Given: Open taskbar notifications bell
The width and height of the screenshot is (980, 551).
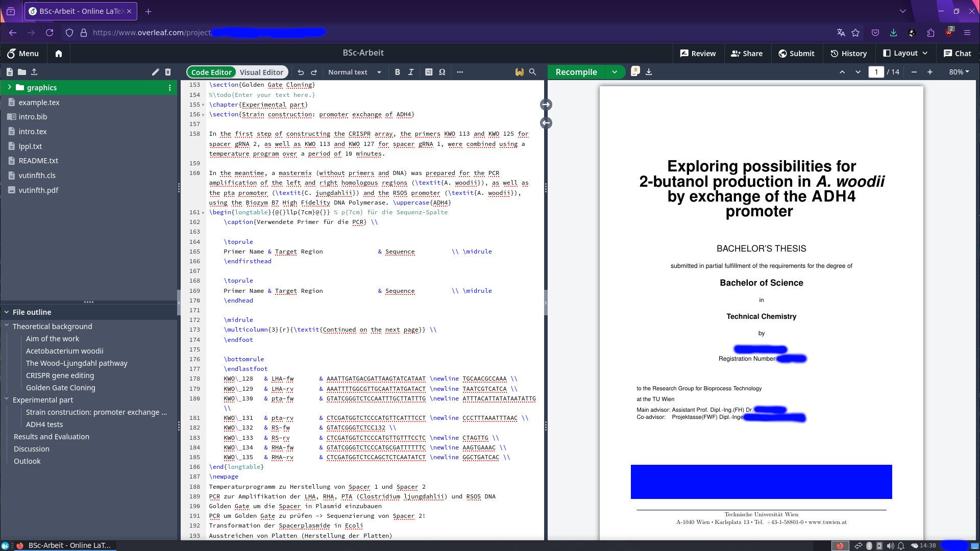Looking at the screenshot, I should (x=901, y=546).
